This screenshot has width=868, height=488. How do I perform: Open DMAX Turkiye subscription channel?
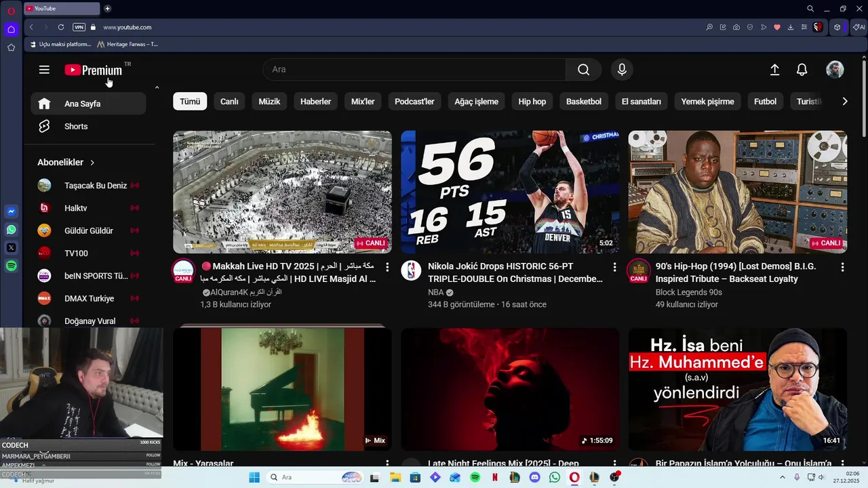88,298
